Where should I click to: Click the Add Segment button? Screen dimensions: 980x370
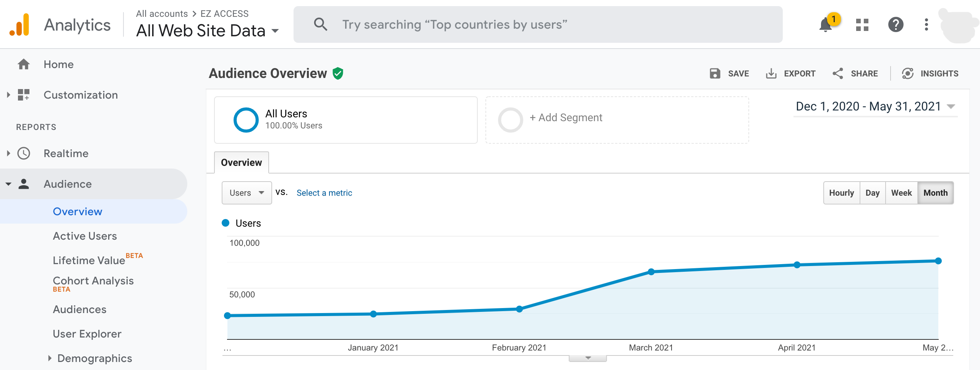(566, 118)
